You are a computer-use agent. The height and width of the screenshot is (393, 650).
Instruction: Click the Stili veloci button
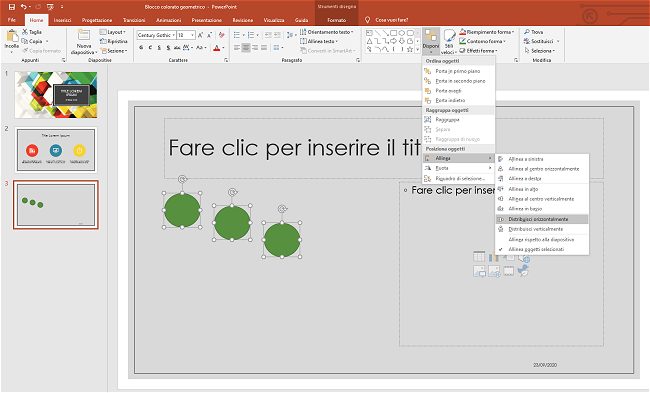(x=449, y=41)
